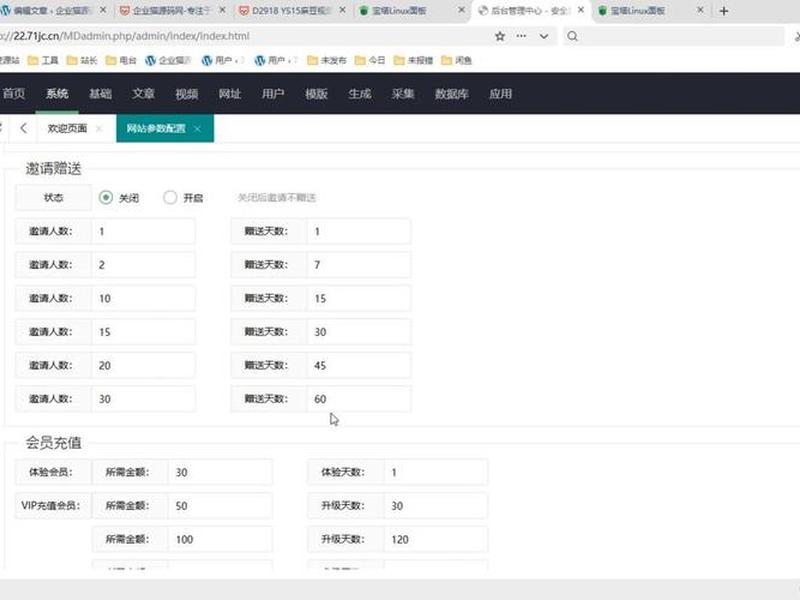Close the first 宝塔Linux面板 browser tab
This screenshot has width=800, height=600.
point(461,10)
